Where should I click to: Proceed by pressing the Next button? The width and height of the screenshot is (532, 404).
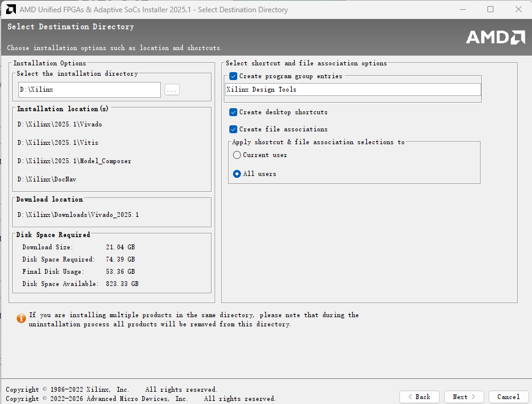click(x=464, y=397)
